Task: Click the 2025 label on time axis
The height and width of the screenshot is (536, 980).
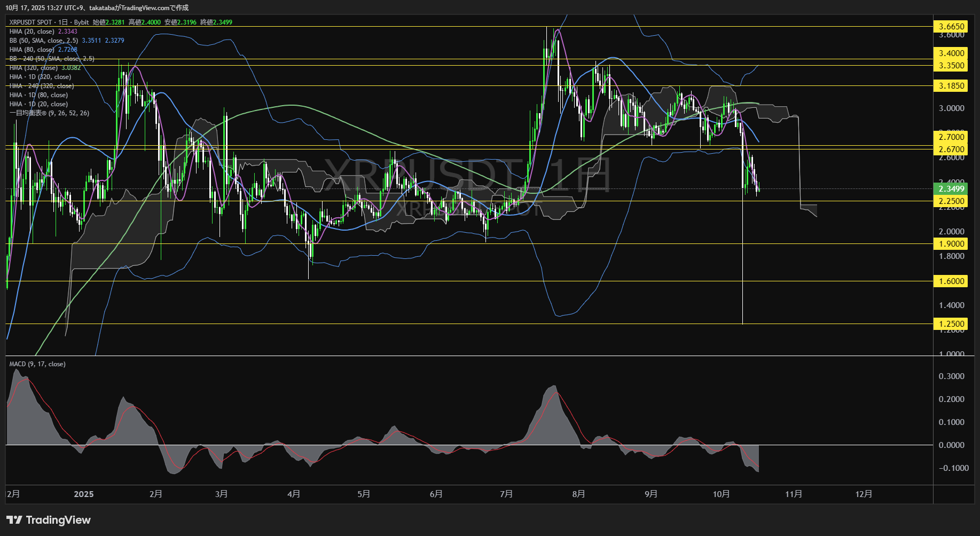Action: coord(84,494)
